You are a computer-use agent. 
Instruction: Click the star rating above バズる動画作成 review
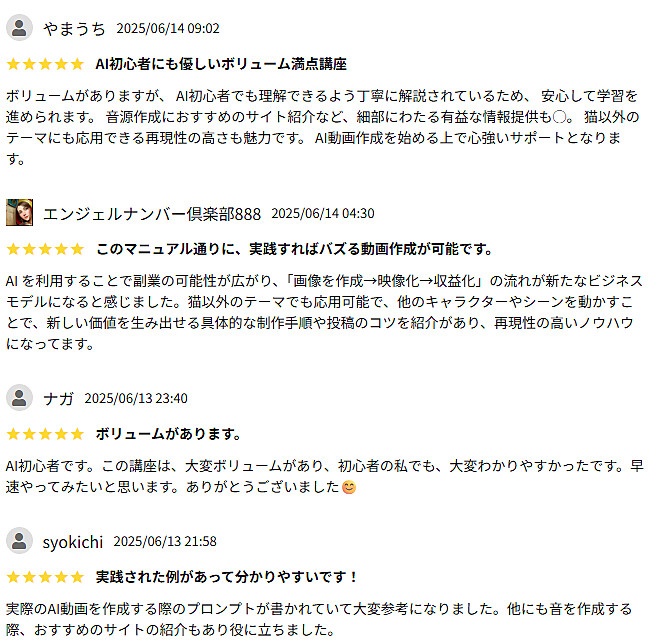[45, 249]
